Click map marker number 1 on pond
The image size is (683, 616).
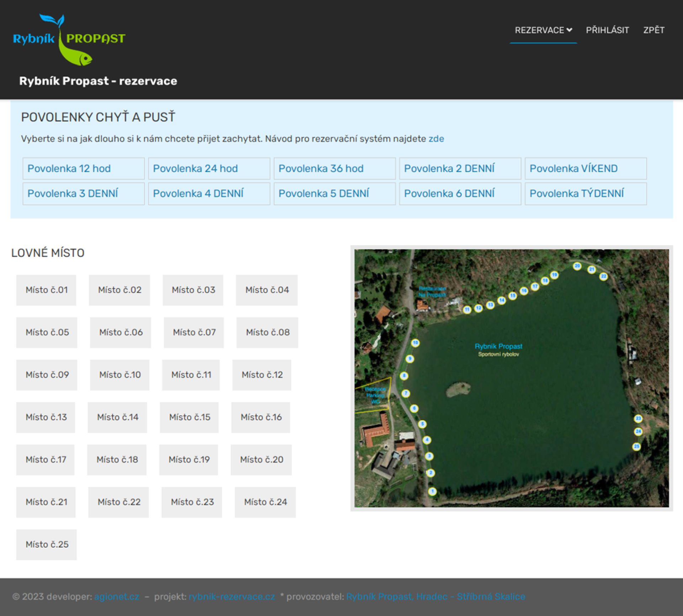click(432, 492)
